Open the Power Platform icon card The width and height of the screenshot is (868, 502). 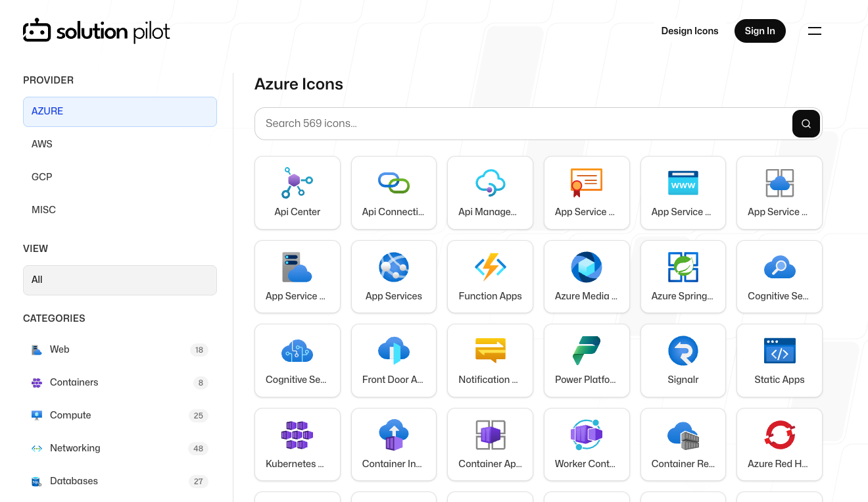tap(587, 361)
